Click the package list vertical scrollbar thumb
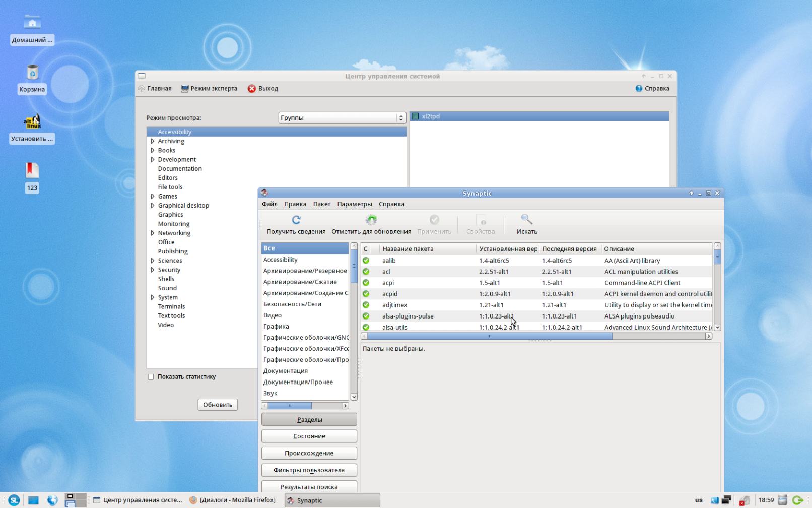The image size is (812, 508). [x=717, y=257]
